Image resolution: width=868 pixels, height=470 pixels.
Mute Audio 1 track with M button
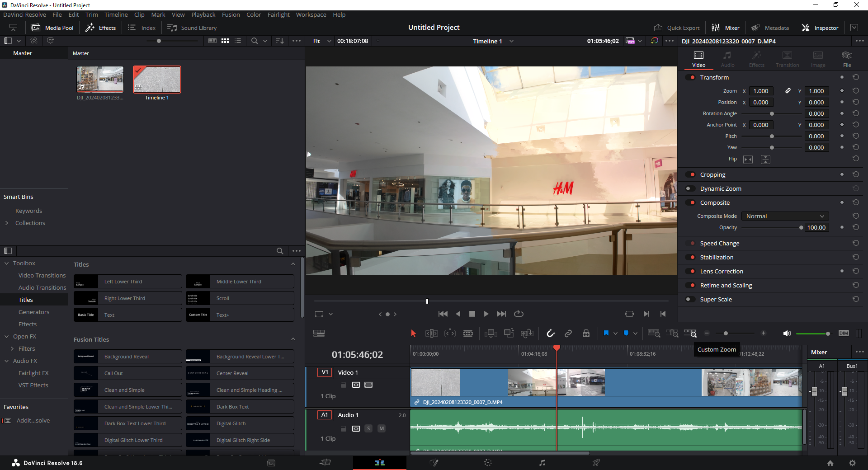[x=382, y=428]
